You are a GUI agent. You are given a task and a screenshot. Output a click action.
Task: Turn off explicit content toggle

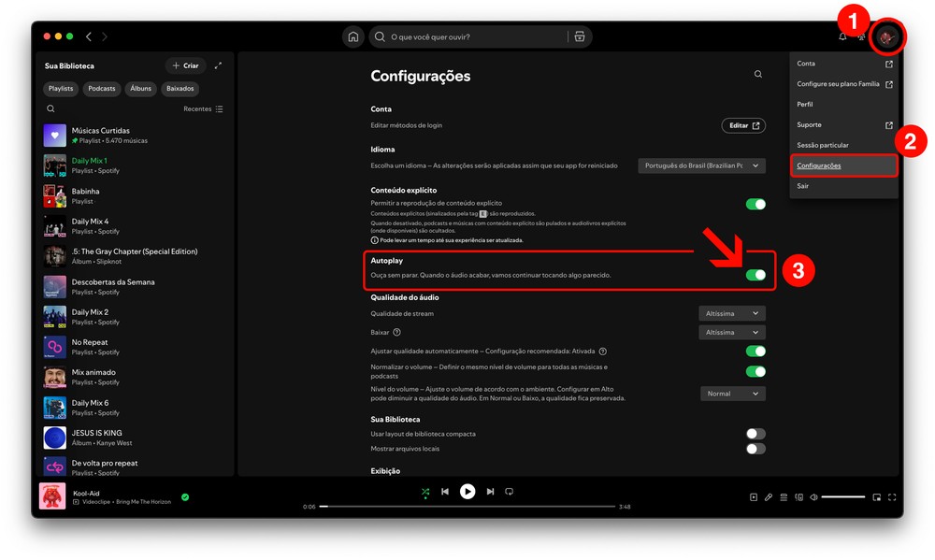[x=755, y=204]
